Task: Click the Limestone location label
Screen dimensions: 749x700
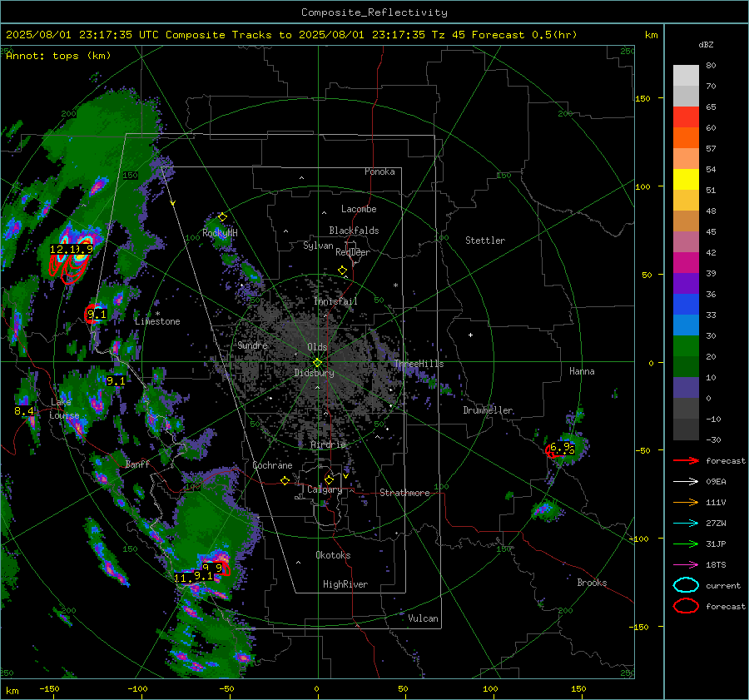Action: (x=157, y=321)
